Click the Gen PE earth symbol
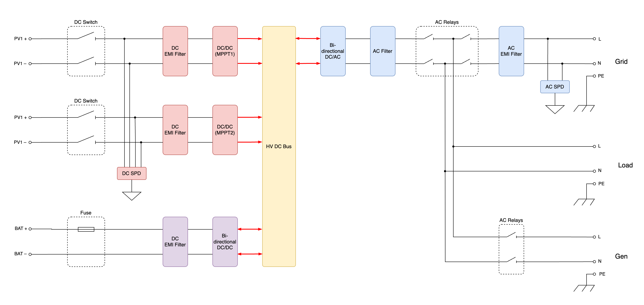Screen dimensions: 644x305 (x=584, y=288)
